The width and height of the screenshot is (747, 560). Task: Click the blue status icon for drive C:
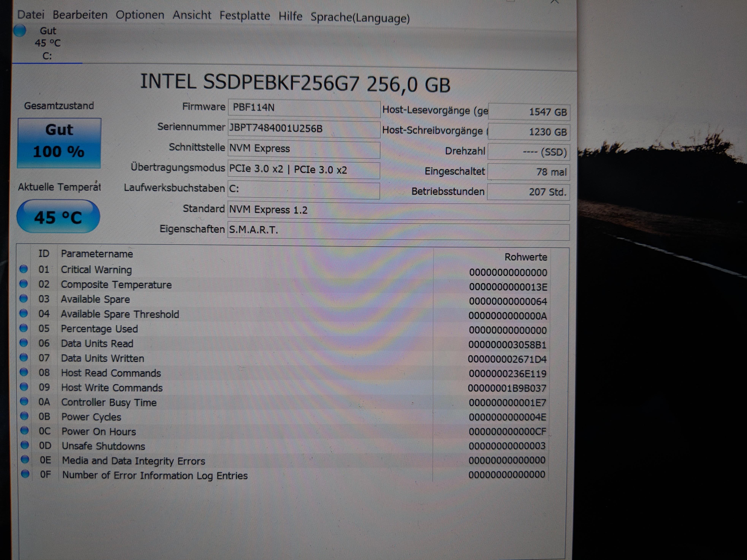click(x=20, y=30)
